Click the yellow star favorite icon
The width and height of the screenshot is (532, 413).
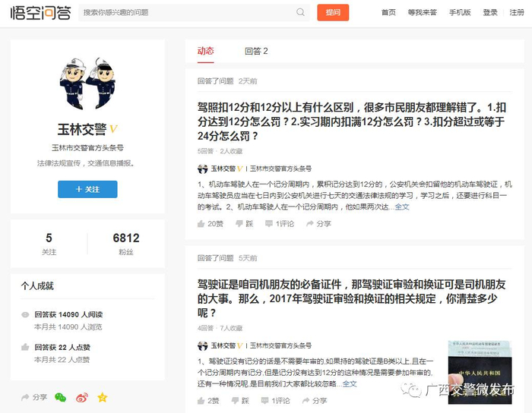[x=102, y=397]
